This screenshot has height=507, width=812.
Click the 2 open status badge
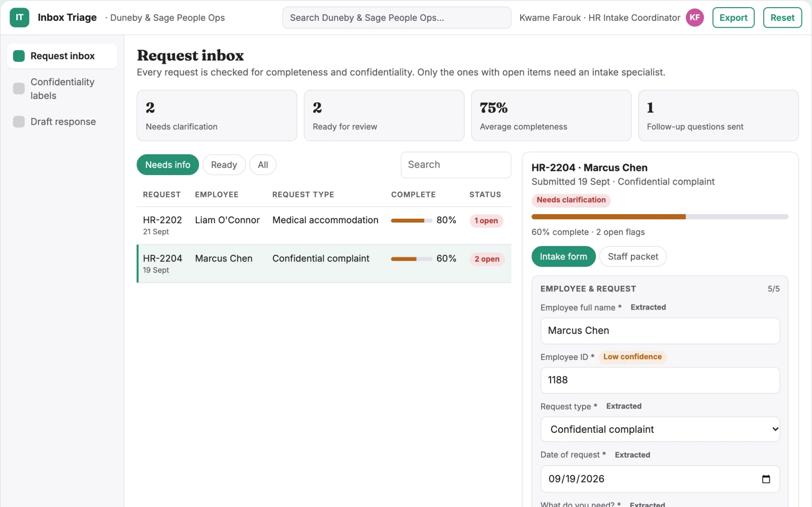click(x=487, y=259)
